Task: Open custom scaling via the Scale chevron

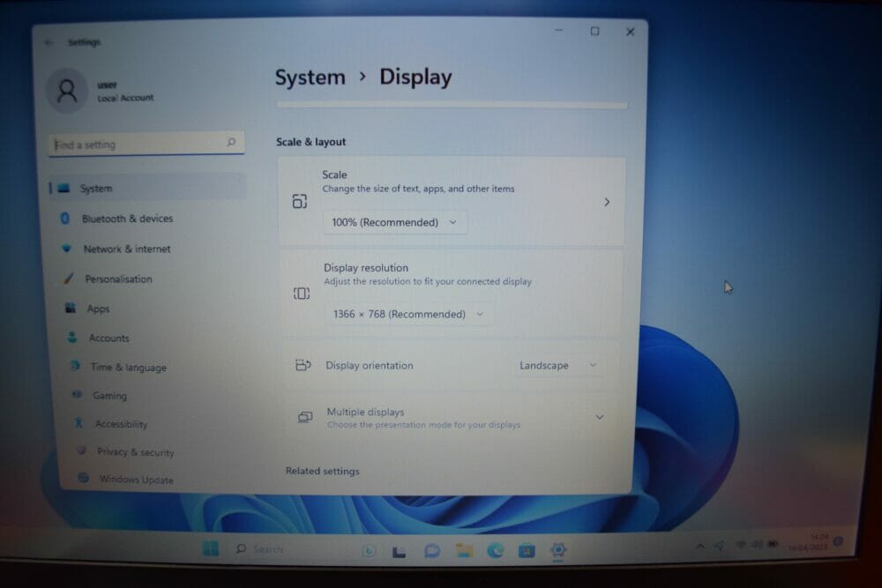Action: 607,202
